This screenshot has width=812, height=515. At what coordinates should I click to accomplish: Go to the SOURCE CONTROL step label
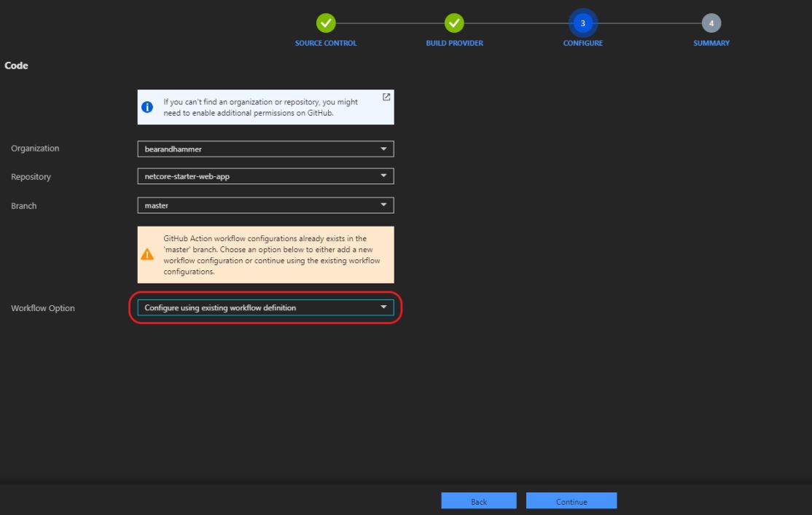click(326, 44)
